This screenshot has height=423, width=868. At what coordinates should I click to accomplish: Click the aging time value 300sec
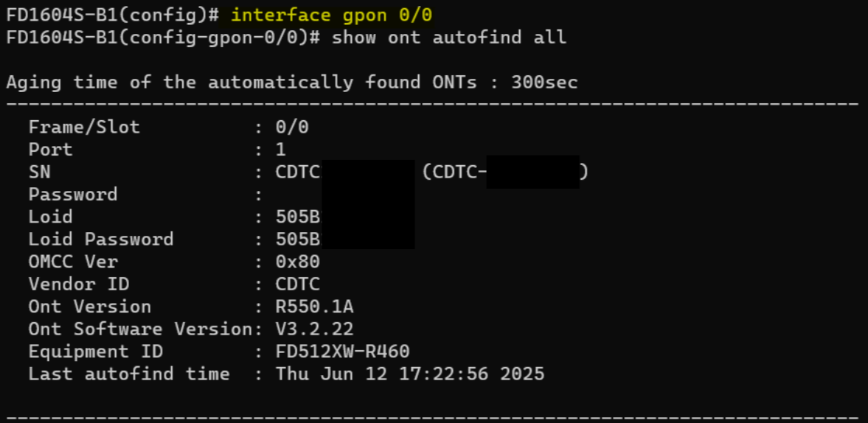click(544, 83)
